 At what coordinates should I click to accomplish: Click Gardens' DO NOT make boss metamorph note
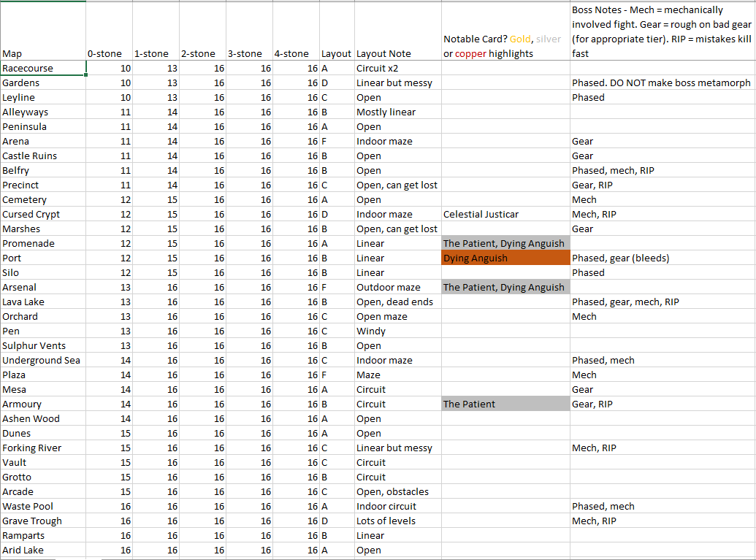point(663,83)
